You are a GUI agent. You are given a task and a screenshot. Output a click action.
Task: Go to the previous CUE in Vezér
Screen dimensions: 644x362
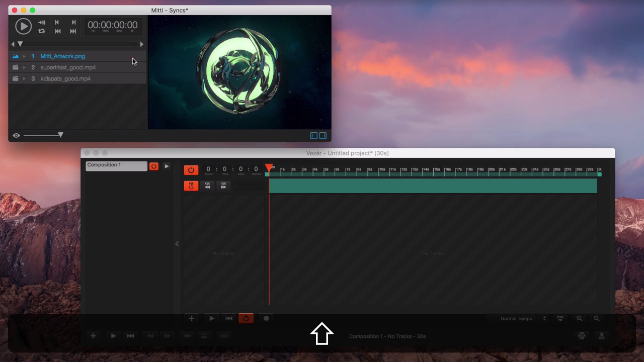tap(207, 186)
